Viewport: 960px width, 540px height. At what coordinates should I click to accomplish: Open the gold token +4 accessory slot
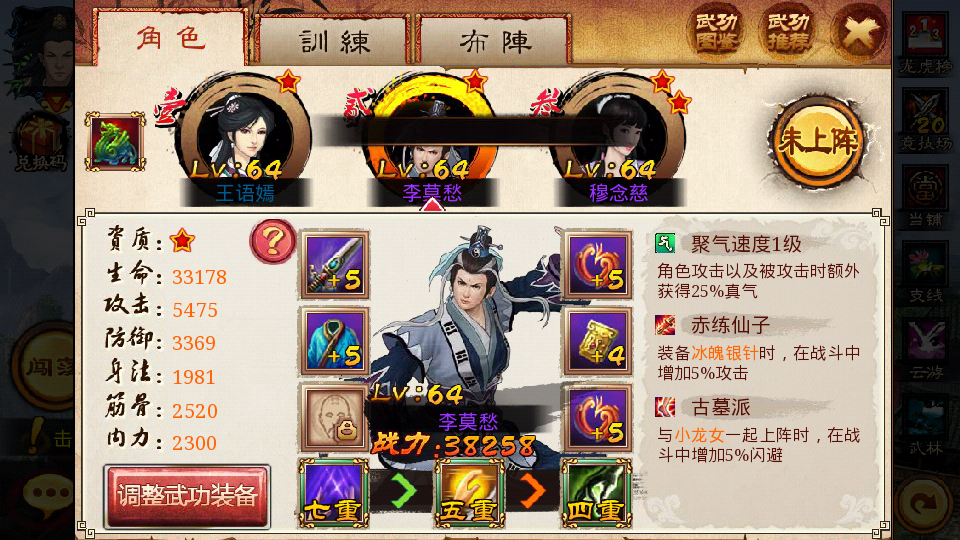pos(598,341)
